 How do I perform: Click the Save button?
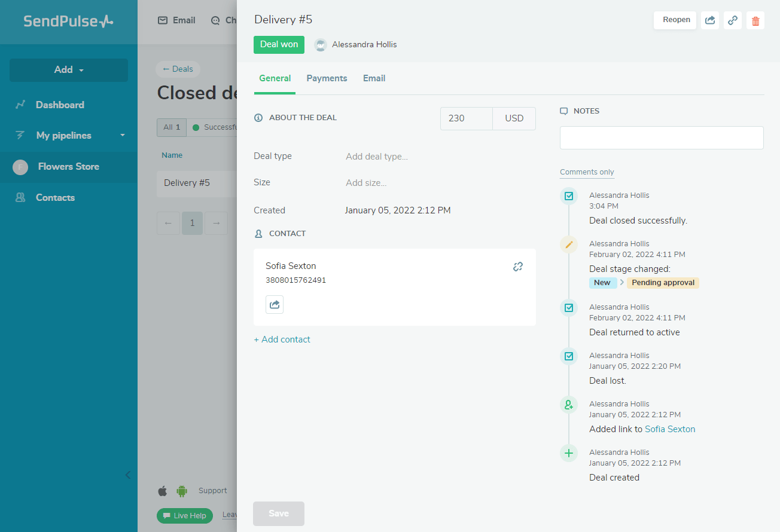tap(279, 514)
